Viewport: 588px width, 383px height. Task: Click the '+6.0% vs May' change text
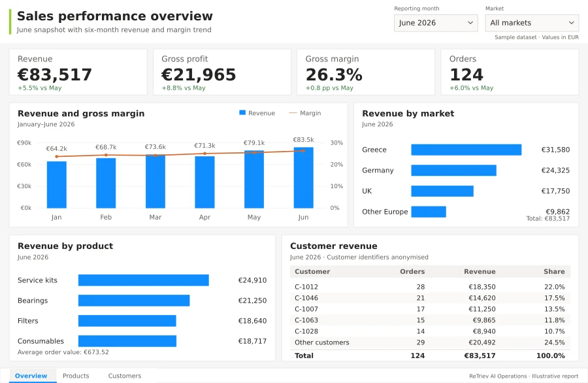click(471, 88)
